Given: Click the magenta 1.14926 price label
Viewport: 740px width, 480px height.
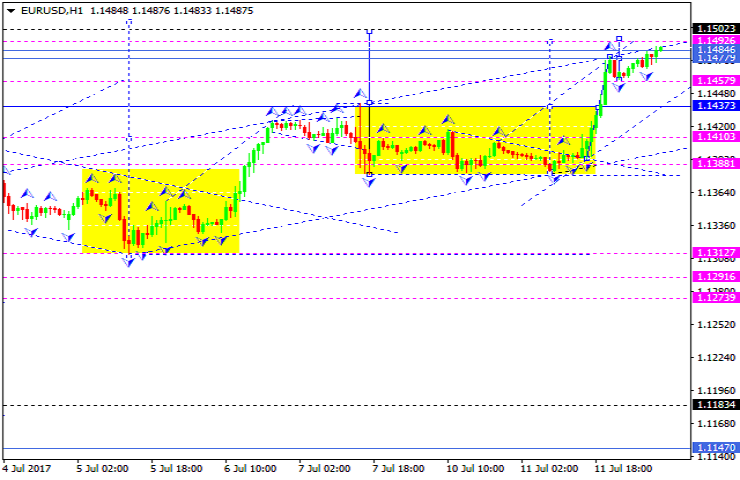Looking at the screenshot, I should [x=715, y=41].
